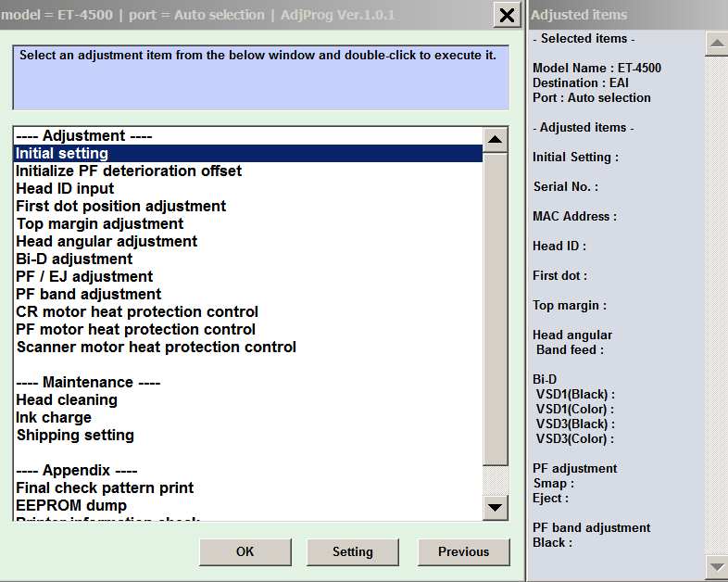Click Smap label under PF adjustment
Viewport: 728px width, 582px height.
[554, 484]
